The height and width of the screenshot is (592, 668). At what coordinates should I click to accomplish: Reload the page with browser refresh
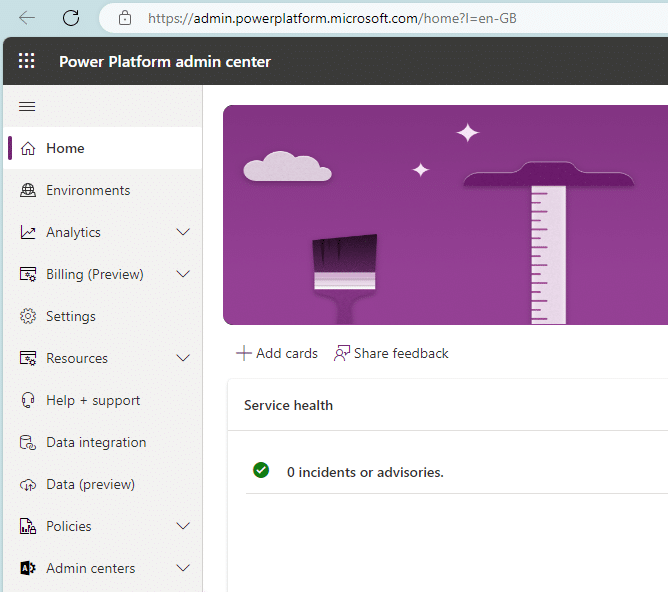pyautogui.click(x=71, y=18)
